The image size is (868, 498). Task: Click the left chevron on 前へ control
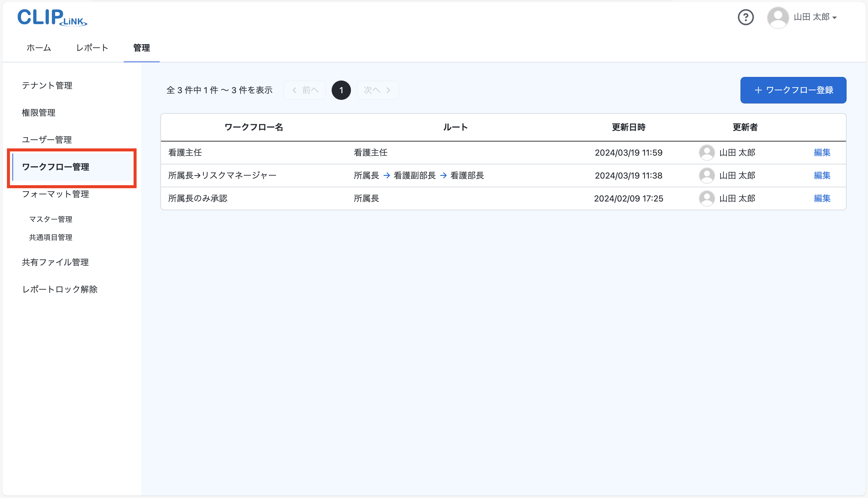294,90
